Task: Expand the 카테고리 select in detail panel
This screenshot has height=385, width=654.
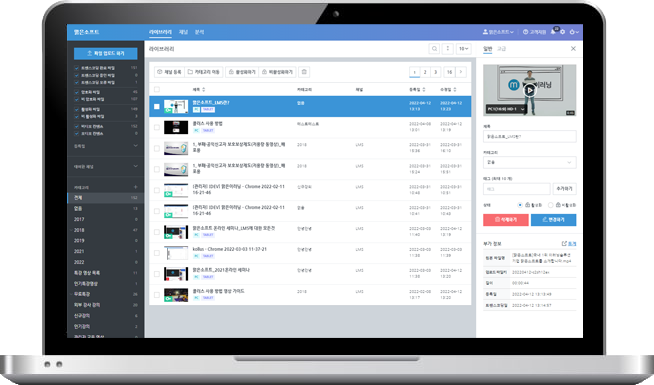Action: (529, 162)
